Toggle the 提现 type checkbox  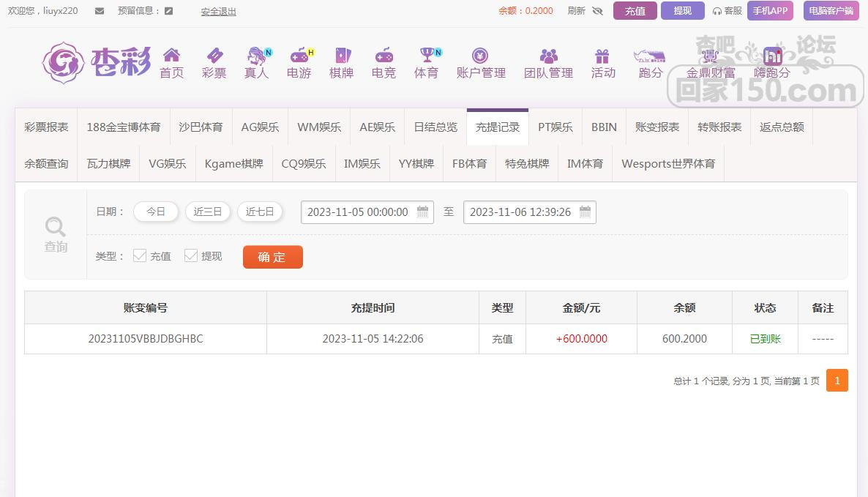[x=191, y=255]
